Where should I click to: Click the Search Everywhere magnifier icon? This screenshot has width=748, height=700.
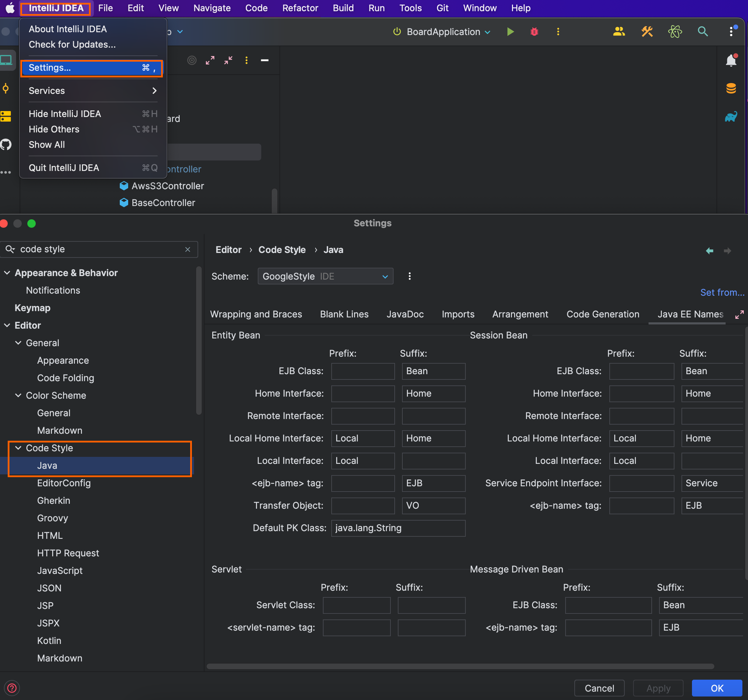pyautogui.click(x=702, y=32)
